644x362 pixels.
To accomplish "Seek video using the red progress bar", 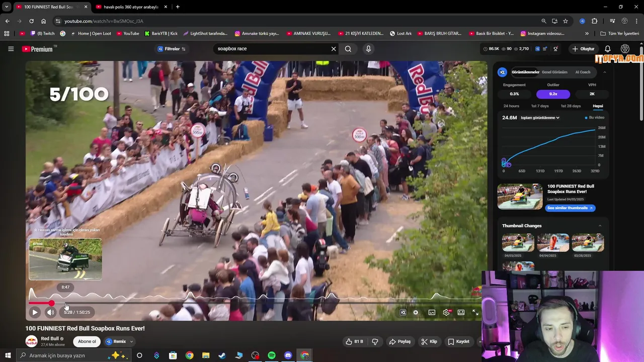I will [254, 303].
